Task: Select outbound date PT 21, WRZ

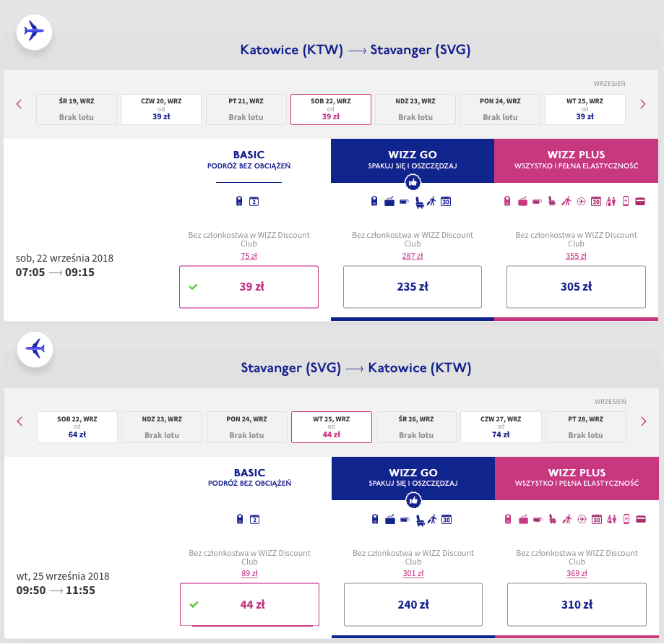Action: coord(246,109)
